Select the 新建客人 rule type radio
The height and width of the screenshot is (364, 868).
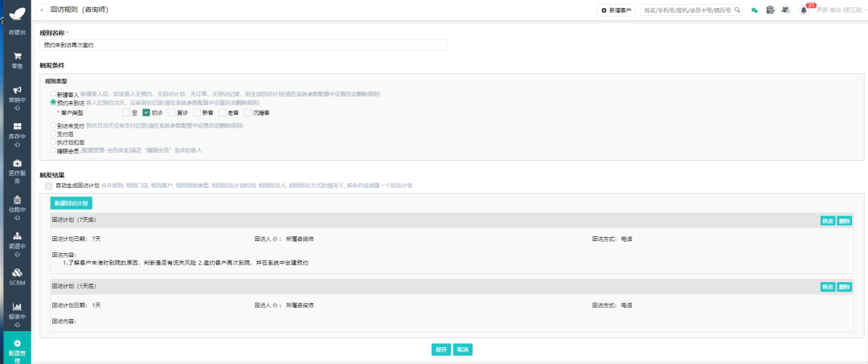click(x=53, y=95)
